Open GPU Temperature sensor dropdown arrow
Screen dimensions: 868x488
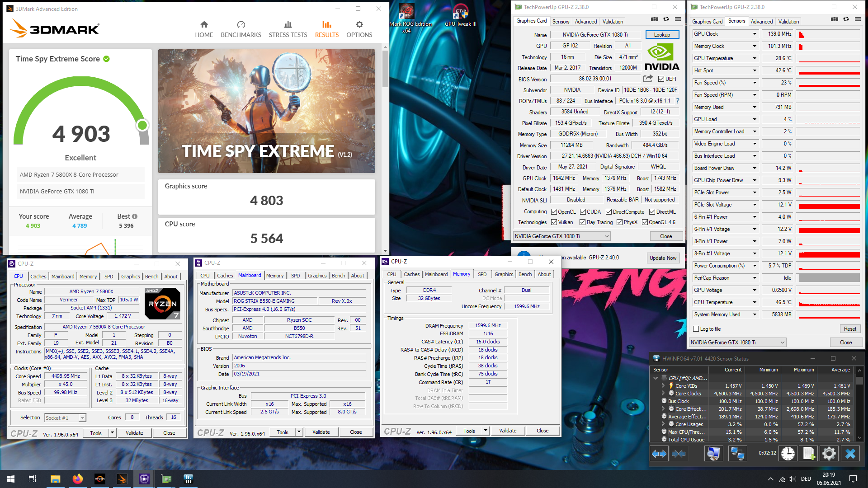click(x=754, y=58)
